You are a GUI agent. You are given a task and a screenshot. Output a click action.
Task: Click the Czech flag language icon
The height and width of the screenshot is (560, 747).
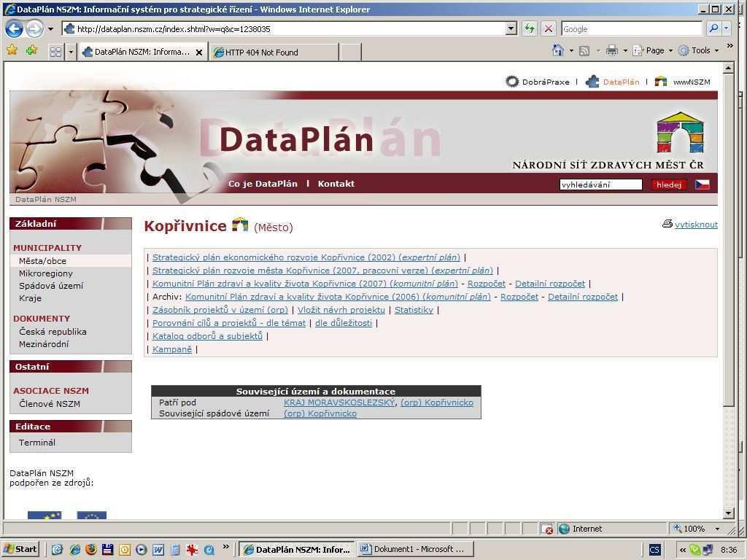(703, 184)
